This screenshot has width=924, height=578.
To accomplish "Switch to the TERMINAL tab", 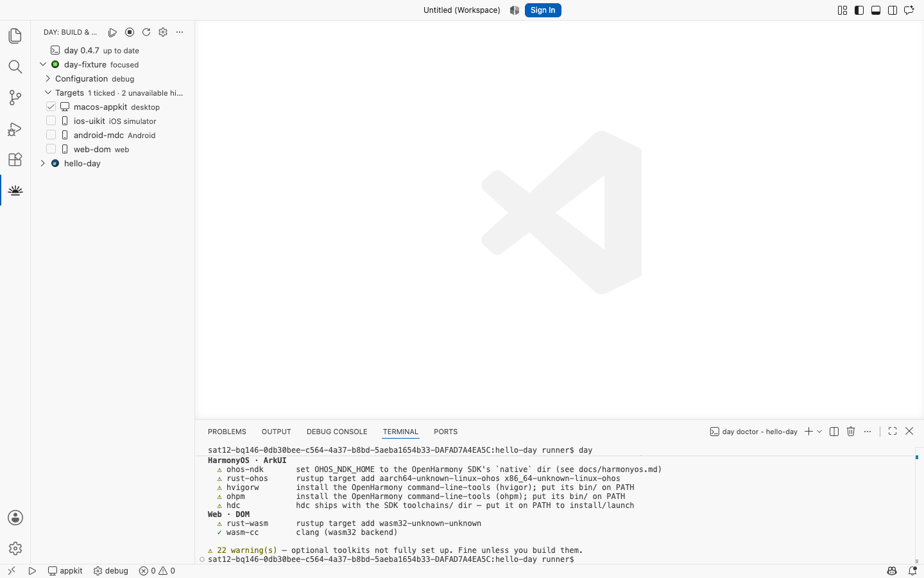I will (400, 432).
